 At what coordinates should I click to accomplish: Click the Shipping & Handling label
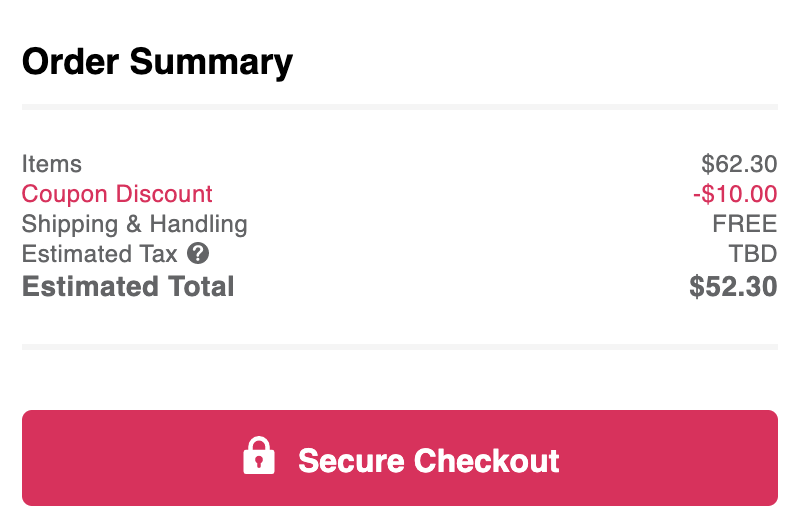135,224
